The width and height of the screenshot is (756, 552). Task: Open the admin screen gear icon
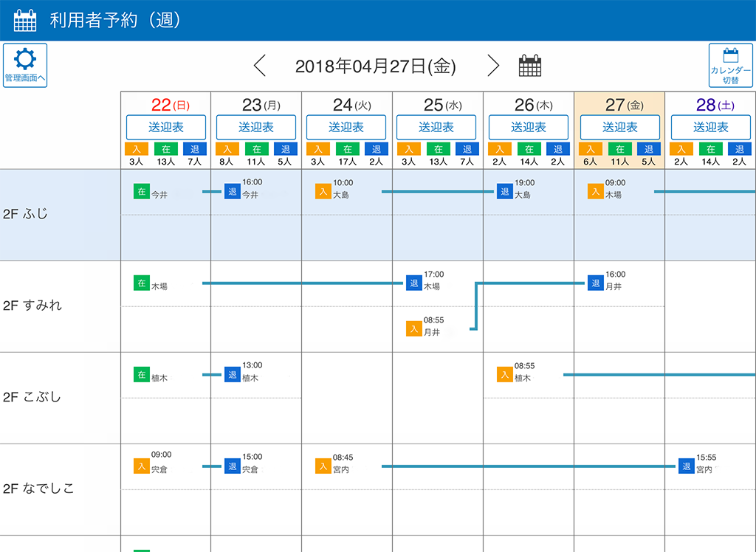click(25, 65)
